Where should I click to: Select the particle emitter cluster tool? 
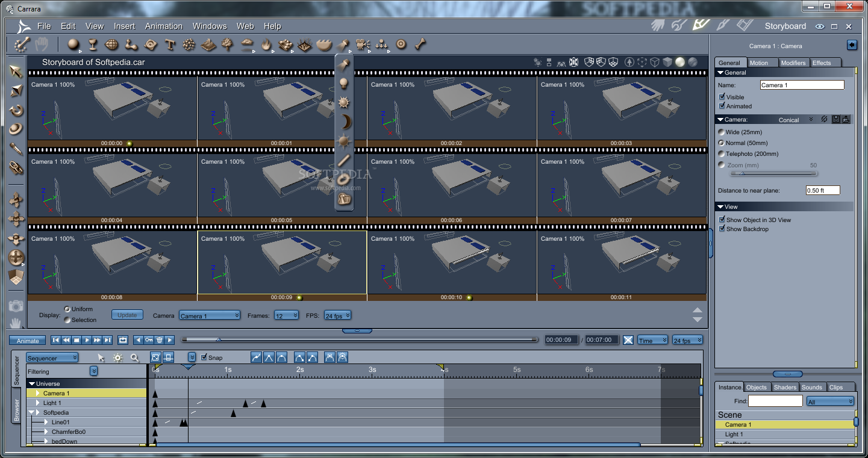point(189,44)
